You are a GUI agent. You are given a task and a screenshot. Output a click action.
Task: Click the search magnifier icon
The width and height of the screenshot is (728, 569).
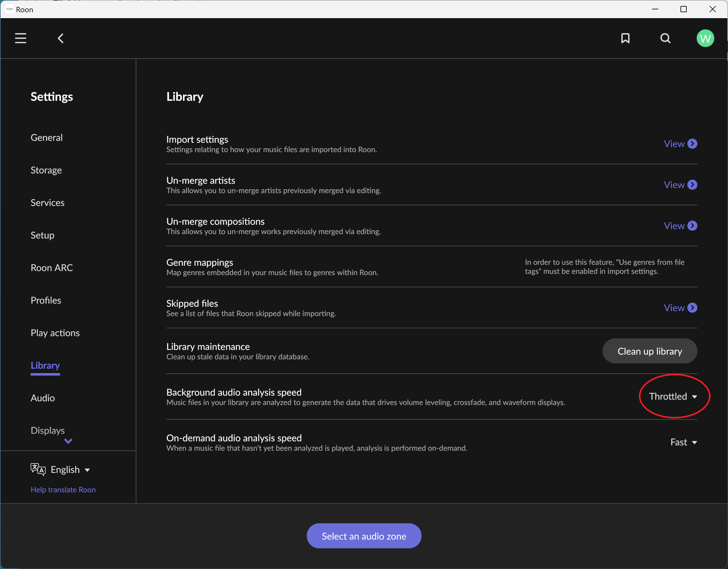(665, 38)
